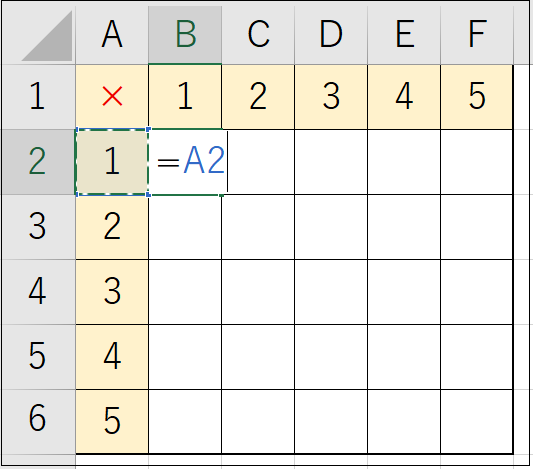The height and width of the screenshot is (469, 533).
Task: Click empty cell C3
Action: pyautogui.click(x=258, y=227)
